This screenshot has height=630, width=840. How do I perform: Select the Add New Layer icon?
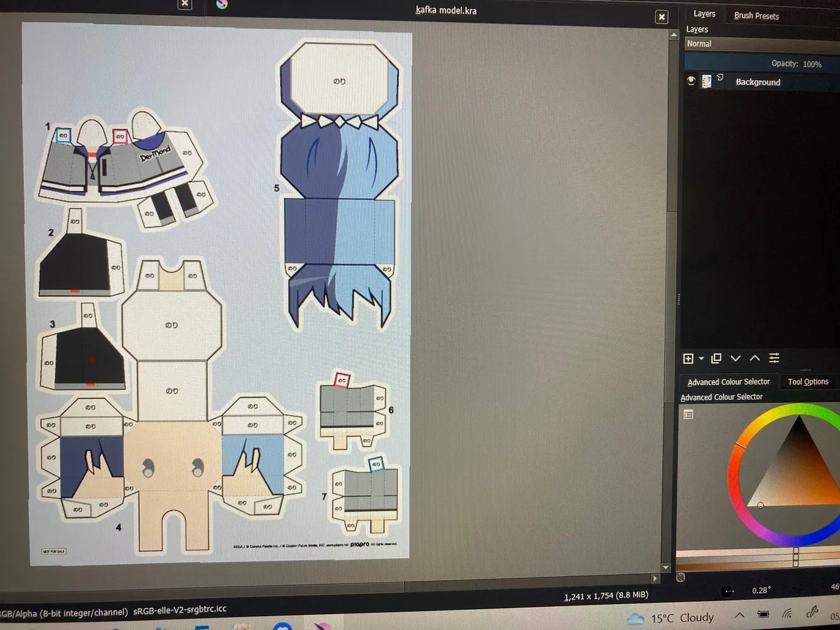[x=688, y=358]
